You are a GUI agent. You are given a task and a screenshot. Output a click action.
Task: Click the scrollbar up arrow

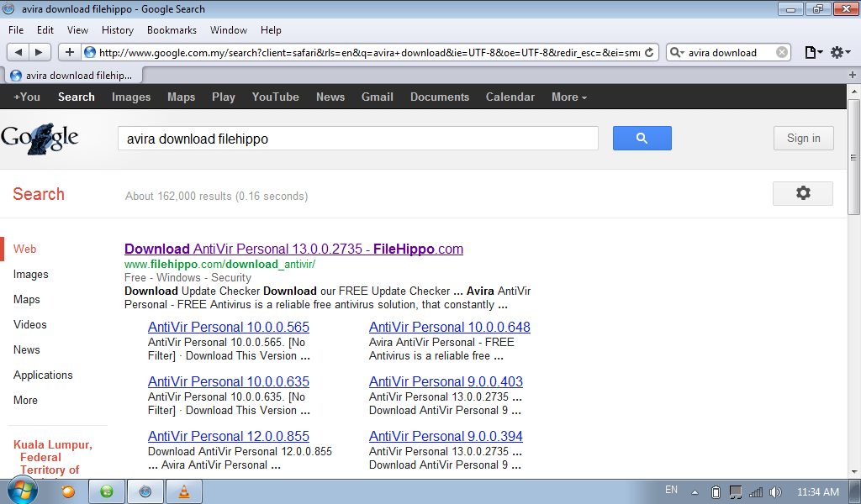pos(853,91)
